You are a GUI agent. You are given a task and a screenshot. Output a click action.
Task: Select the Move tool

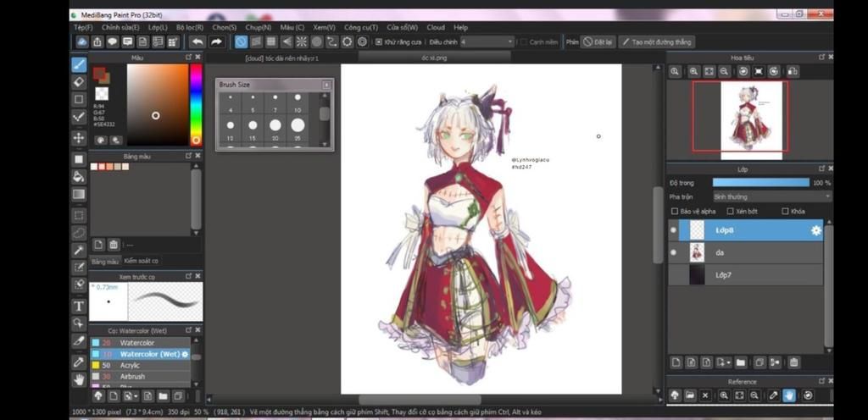click(x=79, y=138)
